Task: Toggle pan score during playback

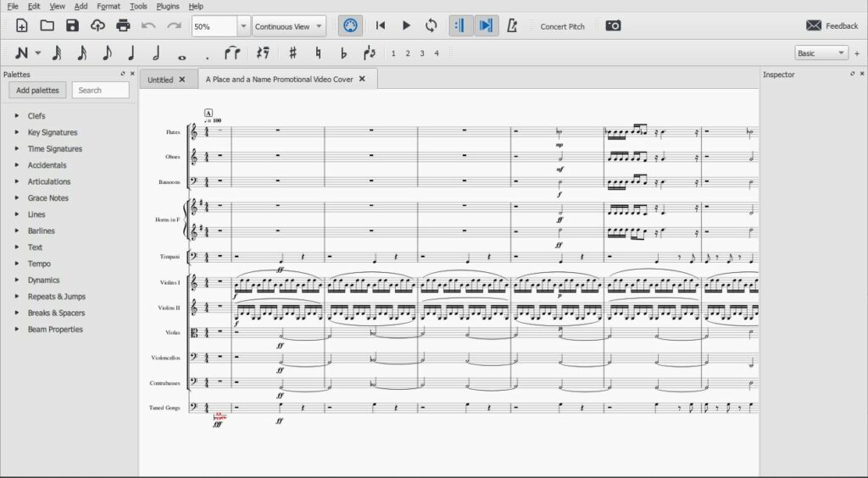Action: tap(486, 26)
